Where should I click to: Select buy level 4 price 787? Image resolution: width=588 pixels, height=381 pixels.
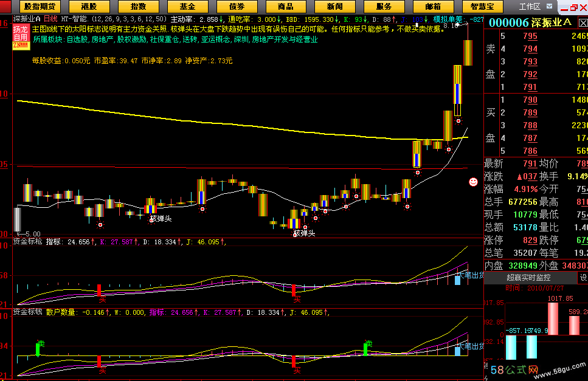click(530, 138)
